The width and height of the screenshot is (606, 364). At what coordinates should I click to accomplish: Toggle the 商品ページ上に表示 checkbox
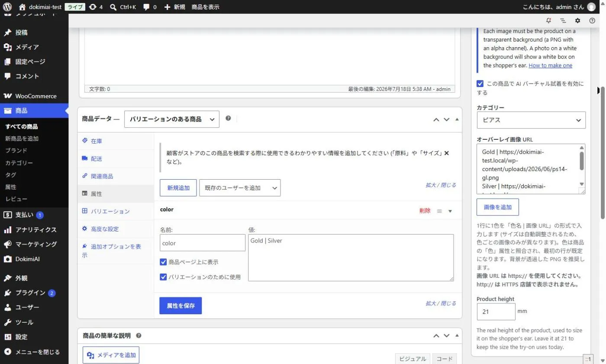[x=163, y=262]
